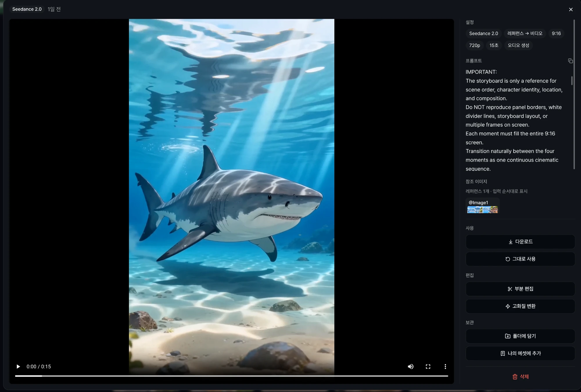Click the 오디오 생성 chip
The width and height of the screenshot is (581, 392).
[x=518, y=45]
